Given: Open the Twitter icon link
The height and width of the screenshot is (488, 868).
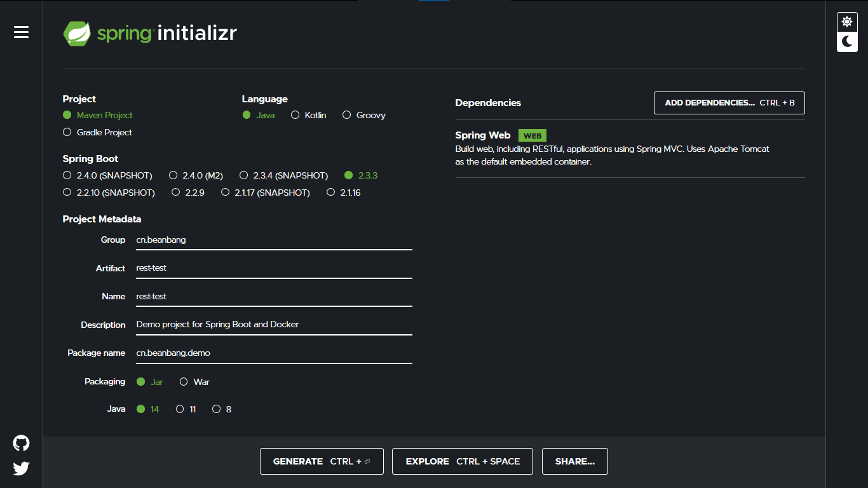Looking at the screenshot, I should tap(22, 468).
